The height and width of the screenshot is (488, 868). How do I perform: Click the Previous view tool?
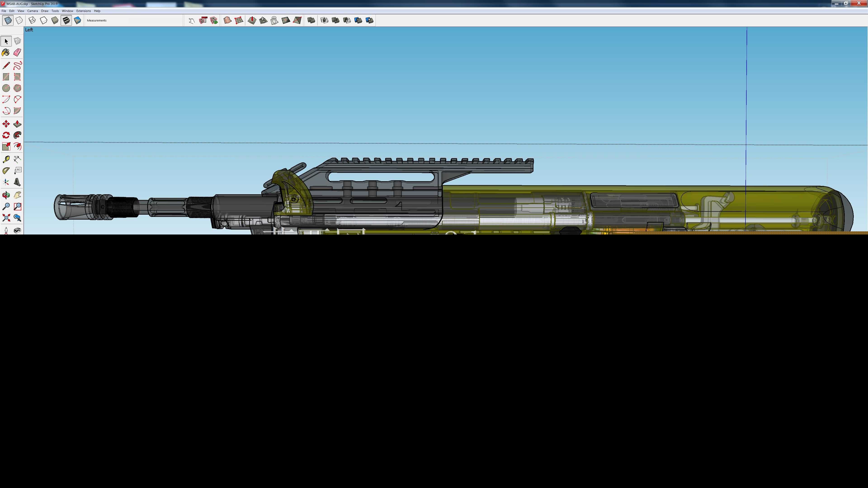(x=18, y=218)
